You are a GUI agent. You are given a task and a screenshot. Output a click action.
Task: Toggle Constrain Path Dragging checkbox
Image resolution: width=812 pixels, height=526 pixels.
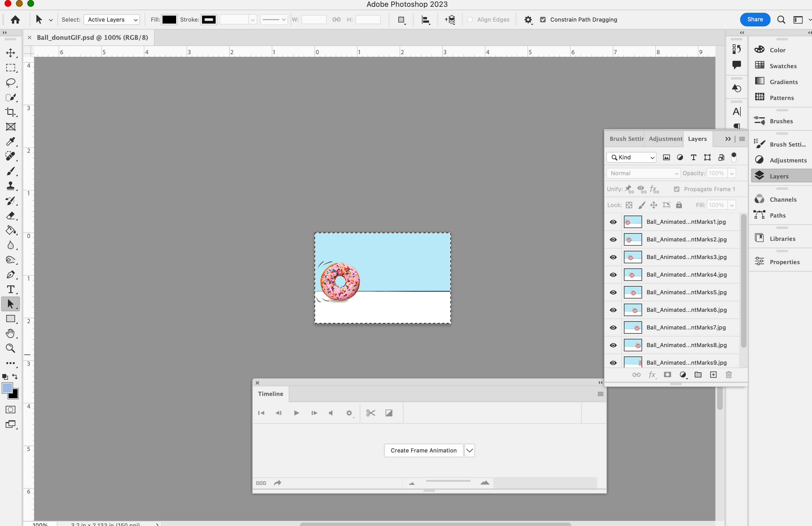tap(543, 20)
